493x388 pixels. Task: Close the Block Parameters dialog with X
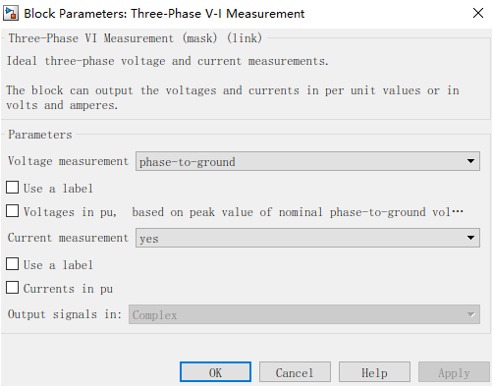(478, 13)
